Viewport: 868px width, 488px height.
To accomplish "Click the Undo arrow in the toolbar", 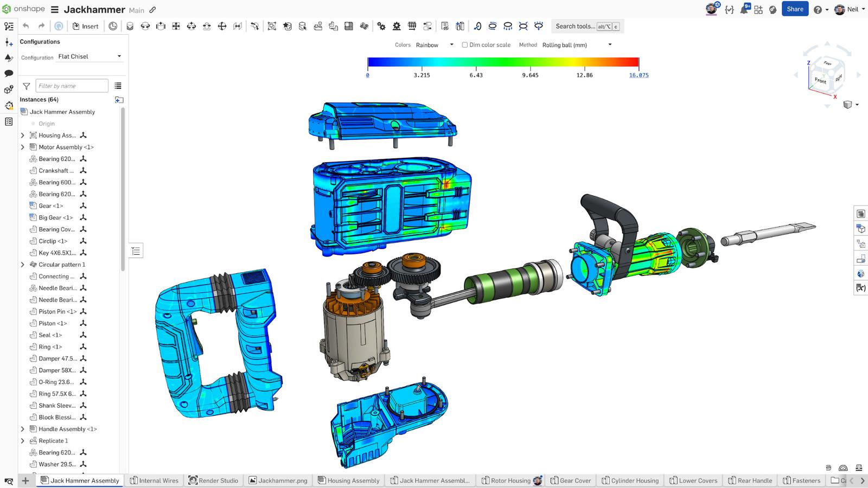I will pos(25,26).
